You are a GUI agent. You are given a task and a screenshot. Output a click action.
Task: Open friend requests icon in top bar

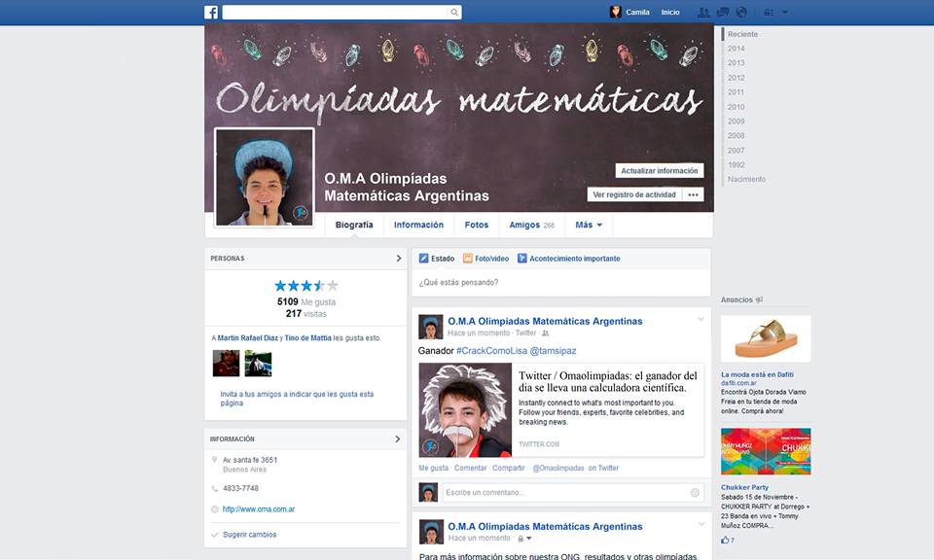703,12
